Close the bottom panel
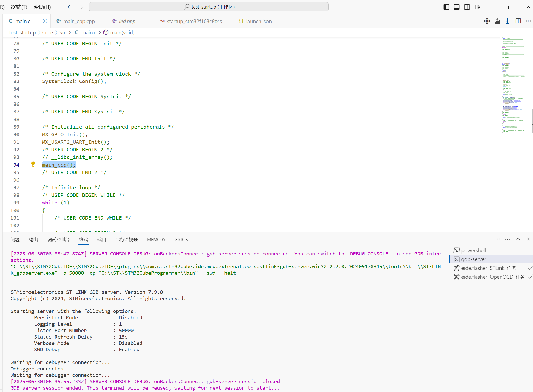 pyautogui.click(x=528, y=239)
